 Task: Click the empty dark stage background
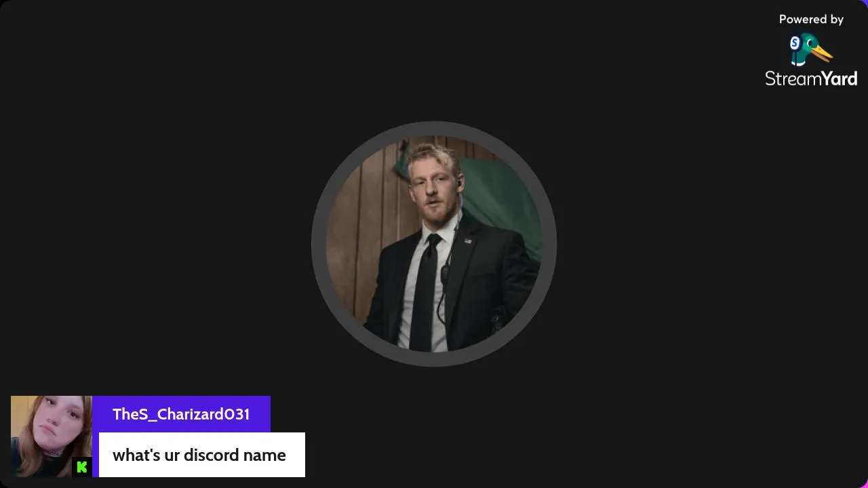tap(170, 203)
